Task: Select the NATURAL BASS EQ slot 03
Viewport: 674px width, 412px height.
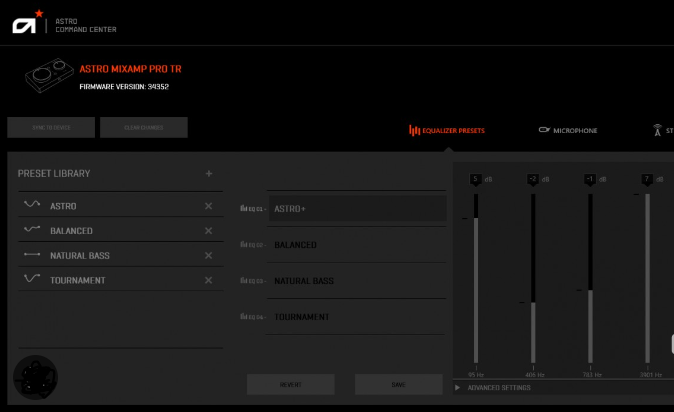Action: [x=357, y=281]
